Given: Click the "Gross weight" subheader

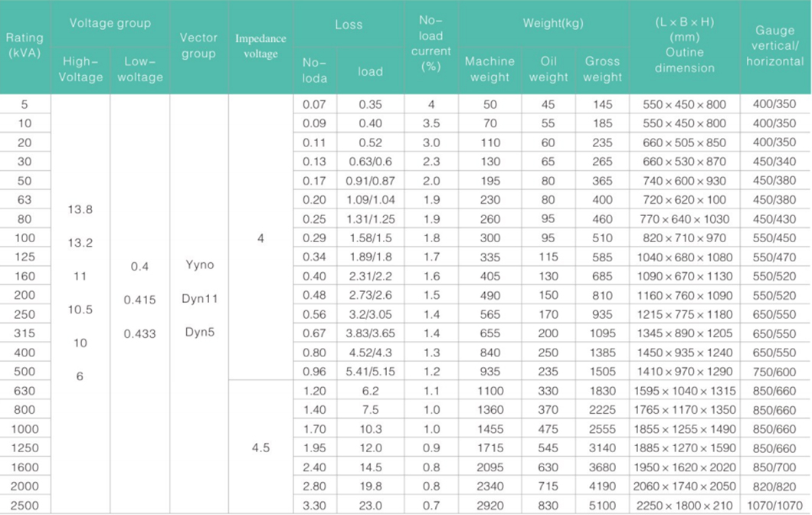Looking at the screenshot, I should click(x=602, y=70).
